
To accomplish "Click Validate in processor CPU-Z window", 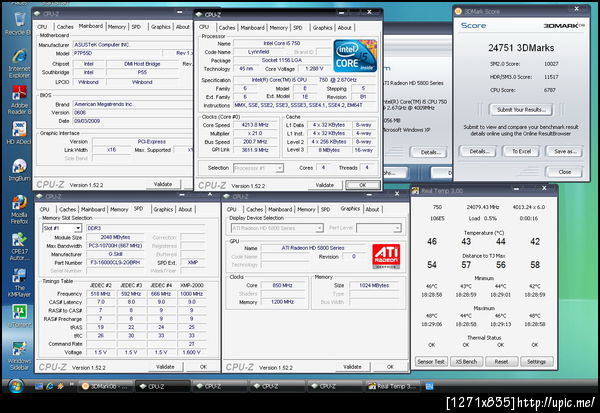I will pos(324,185).
